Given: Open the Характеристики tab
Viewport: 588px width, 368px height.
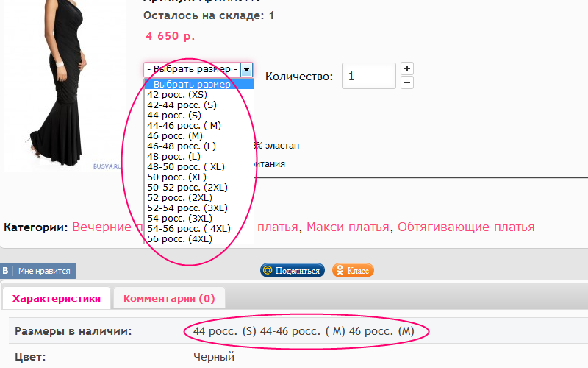Looking at the screenshot, I should click(x=57, y=298).
